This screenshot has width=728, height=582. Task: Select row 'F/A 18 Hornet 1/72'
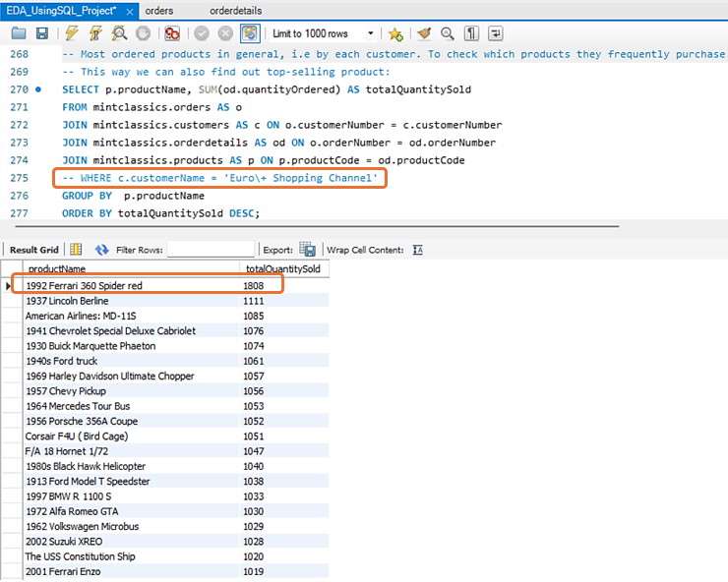tap(176, 451)
